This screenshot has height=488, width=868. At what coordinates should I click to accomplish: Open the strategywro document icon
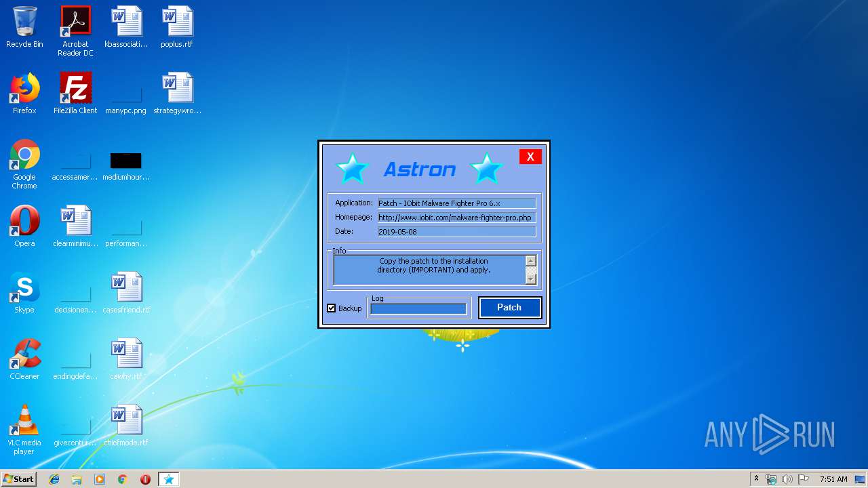[x=177, y=94]
